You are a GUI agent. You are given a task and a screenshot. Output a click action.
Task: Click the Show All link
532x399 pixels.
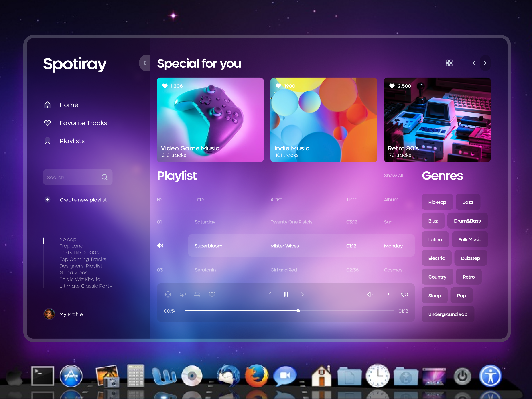click(393, 176)
